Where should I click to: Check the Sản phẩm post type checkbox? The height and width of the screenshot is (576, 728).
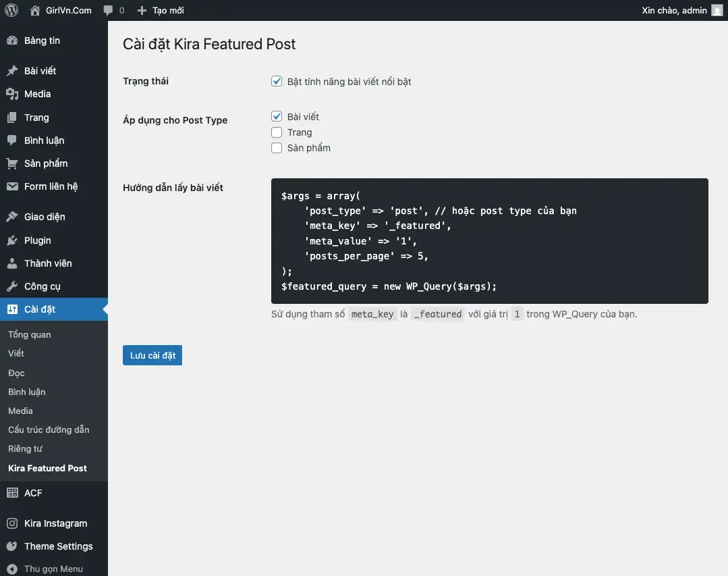(x=277, y=148)
